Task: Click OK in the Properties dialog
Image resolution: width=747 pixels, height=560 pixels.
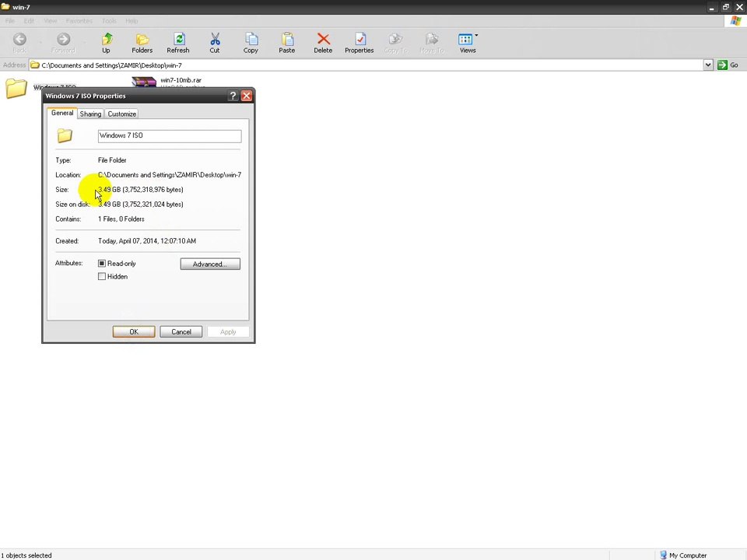Action: (134, 332)
